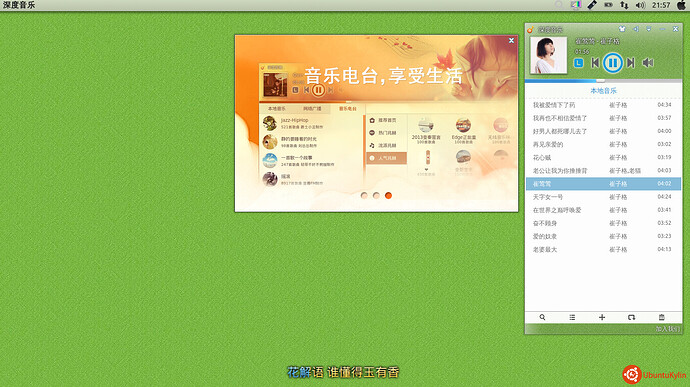
Task: Mute the player volume speaker icon
Action: 648,63
